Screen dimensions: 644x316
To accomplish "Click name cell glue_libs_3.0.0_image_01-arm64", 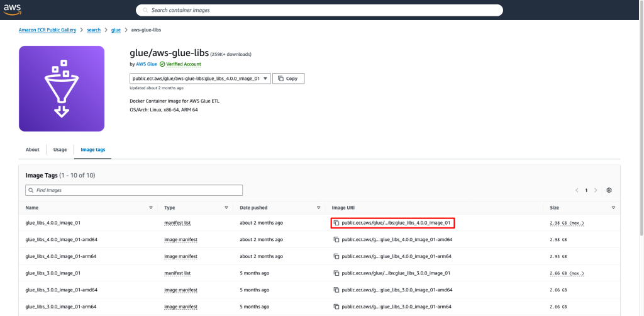I will point(61,307).
